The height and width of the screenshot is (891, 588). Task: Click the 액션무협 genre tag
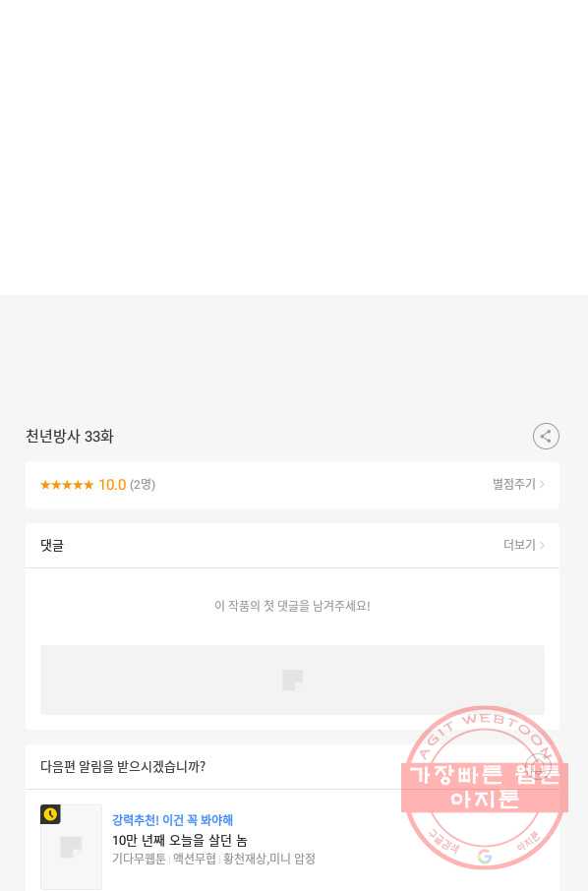[195, 859]
